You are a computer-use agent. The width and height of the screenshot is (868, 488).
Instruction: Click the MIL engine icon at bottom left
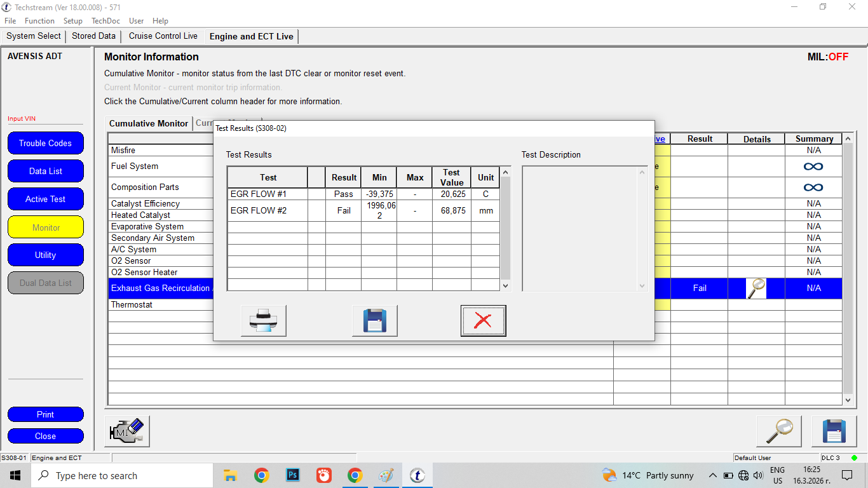tap(127, 431)
